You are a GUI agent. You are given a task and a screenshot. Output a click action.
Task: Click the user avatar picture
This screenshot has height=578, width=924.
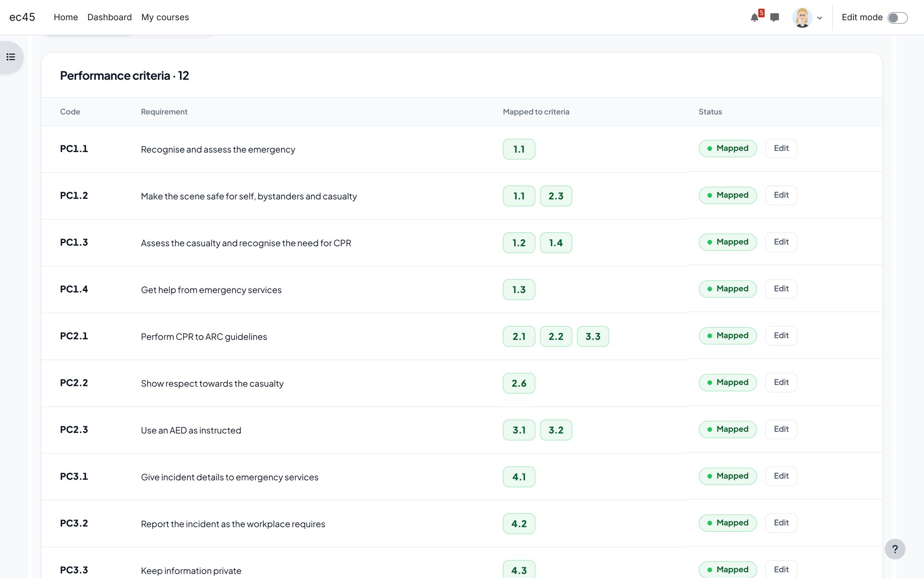click(x=802, y=18)
